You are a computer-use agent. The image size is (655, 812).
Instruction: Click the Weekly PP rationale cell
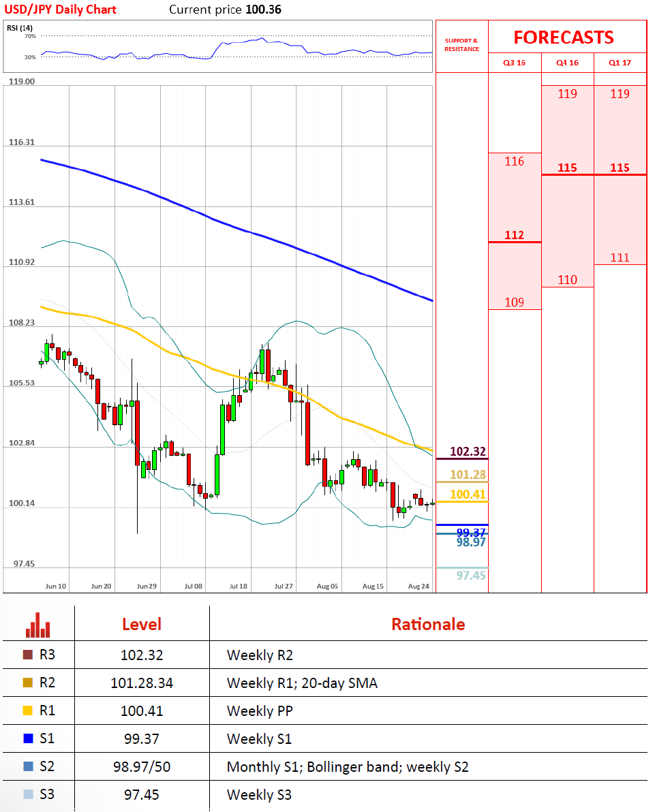(260, 711)
